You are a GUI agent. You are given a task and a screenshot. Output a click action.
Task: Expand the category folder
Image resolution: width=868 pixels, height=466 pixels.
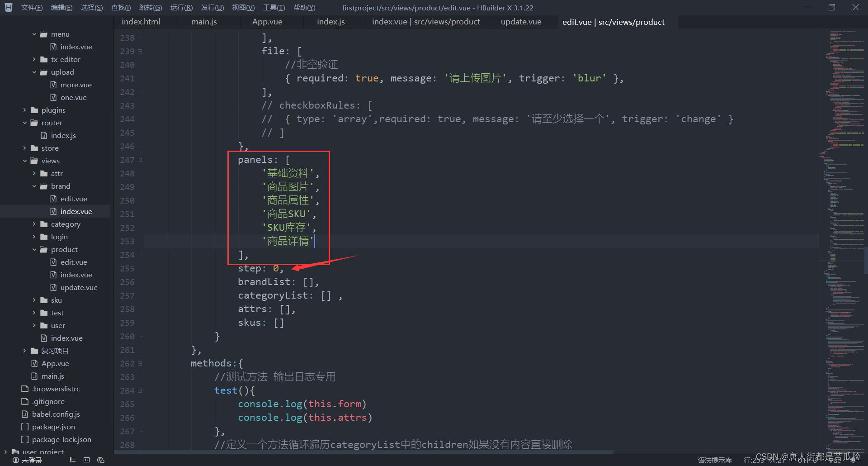tap(34, 224)
